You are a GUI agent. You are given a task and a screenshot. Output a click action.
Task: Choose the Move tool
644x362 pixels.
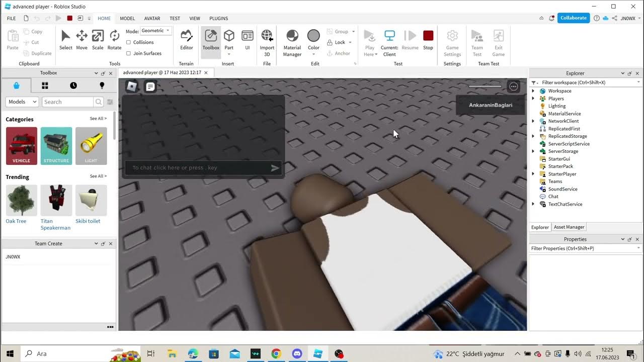click(82, 40)
